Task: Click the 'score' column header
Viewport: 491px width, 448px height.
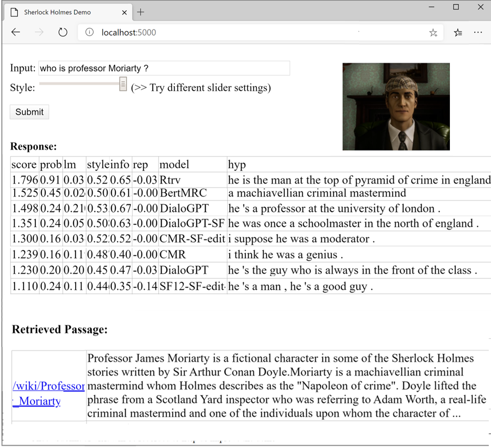Action: (x=24, y=165)
